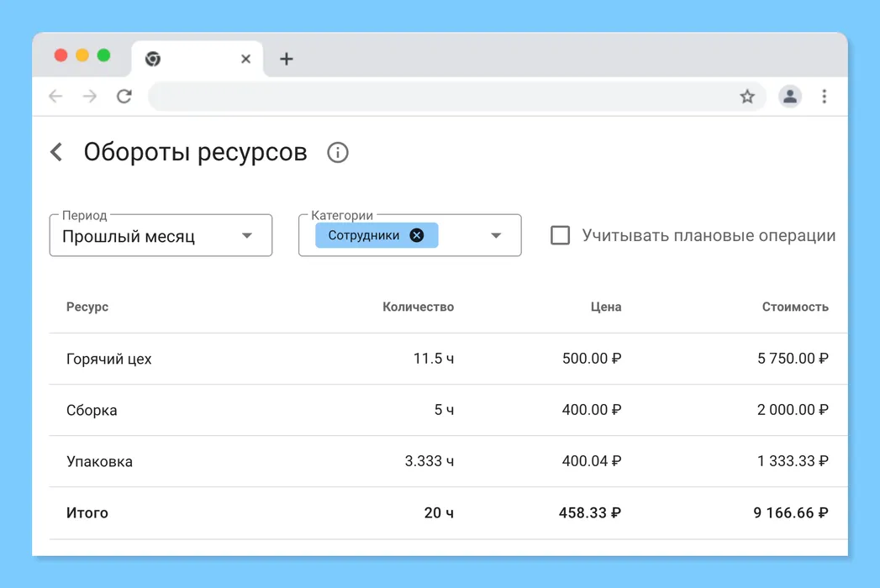The image size is (880, 588).
Task: Show info about Обороты ресурсов
Action: tap(338, 153)
